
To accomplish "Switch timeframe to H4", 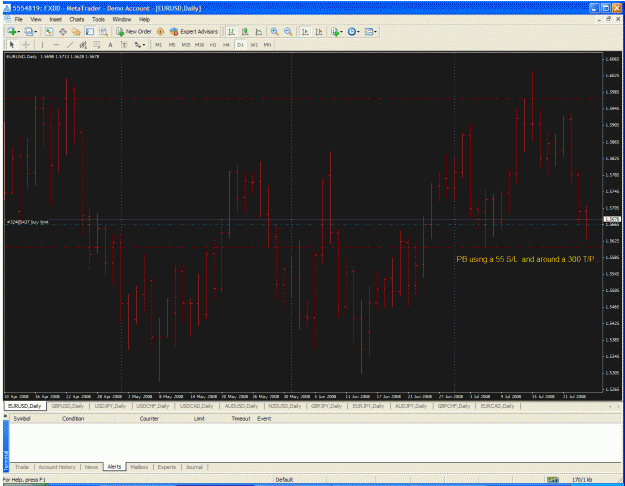I will 226,45.
